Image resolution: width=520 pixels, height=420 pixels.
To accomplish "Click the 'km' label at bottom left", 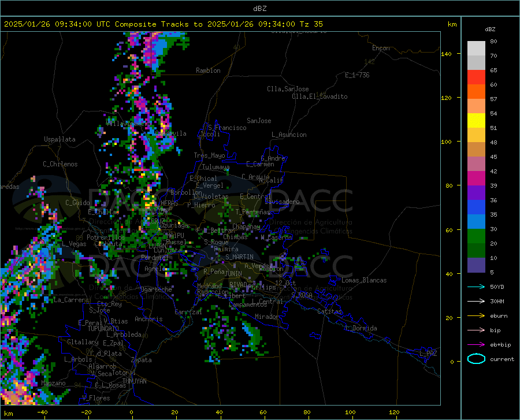I will coord(8,414).
